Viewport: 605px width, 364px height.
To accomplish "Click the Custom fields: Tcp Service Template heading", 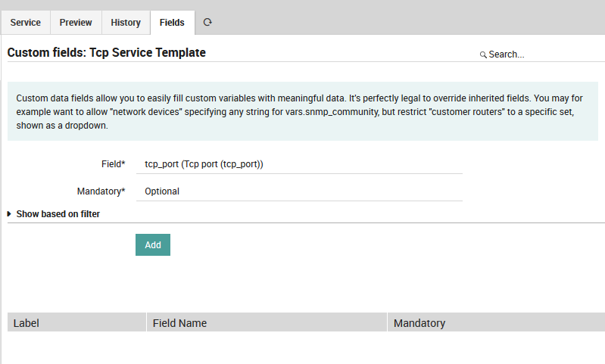I will tap(106, 53).
